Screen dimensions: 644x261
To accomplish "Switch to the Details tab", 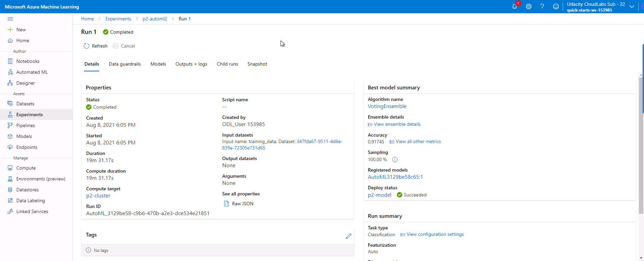I will [x=92, y=64].
